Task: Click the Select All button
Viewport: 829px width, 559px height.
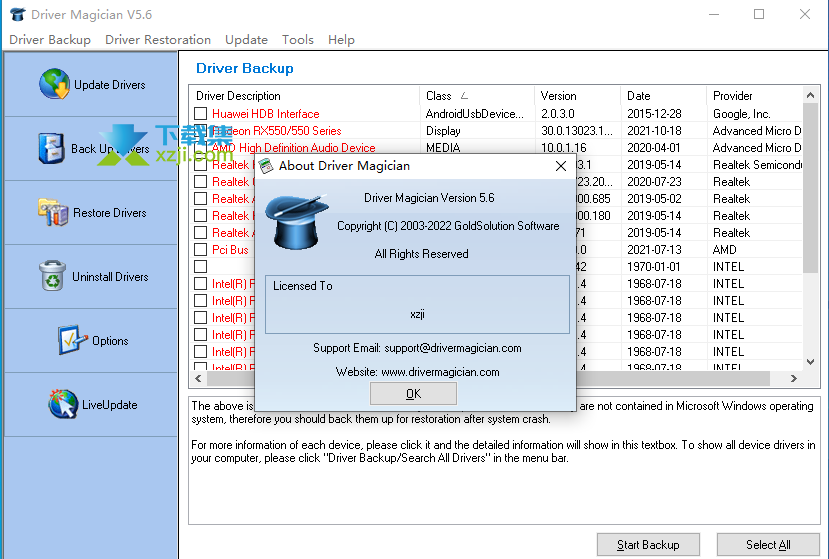Action: click(x=768, y=545)
